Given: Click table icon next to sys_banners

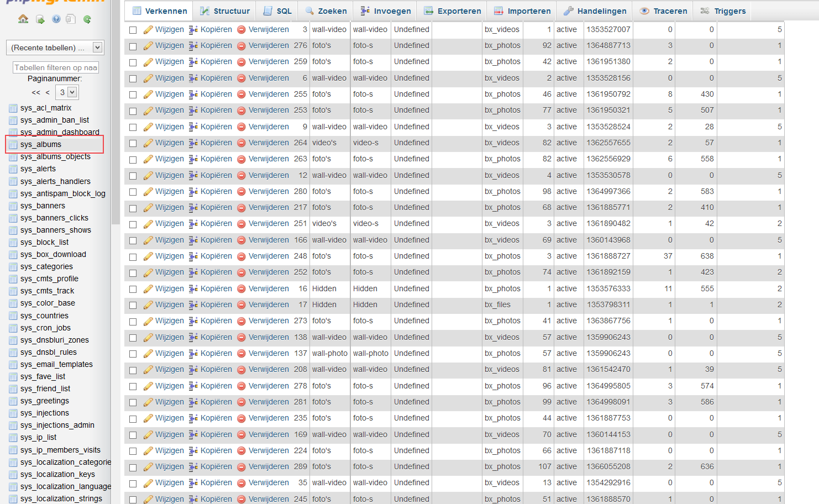Looking at the screenshot, I should (13, 206).
